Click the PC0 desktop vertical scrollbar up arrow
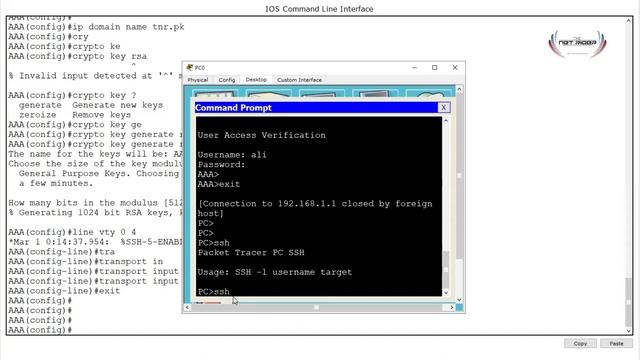 pyautogui.click(x=459, y=89)
